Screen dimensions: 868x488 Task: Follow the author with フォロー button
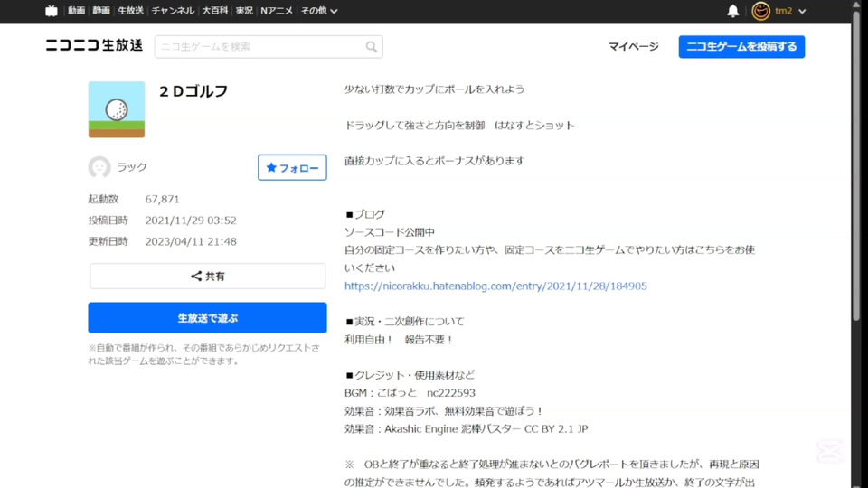click(292, 168)
